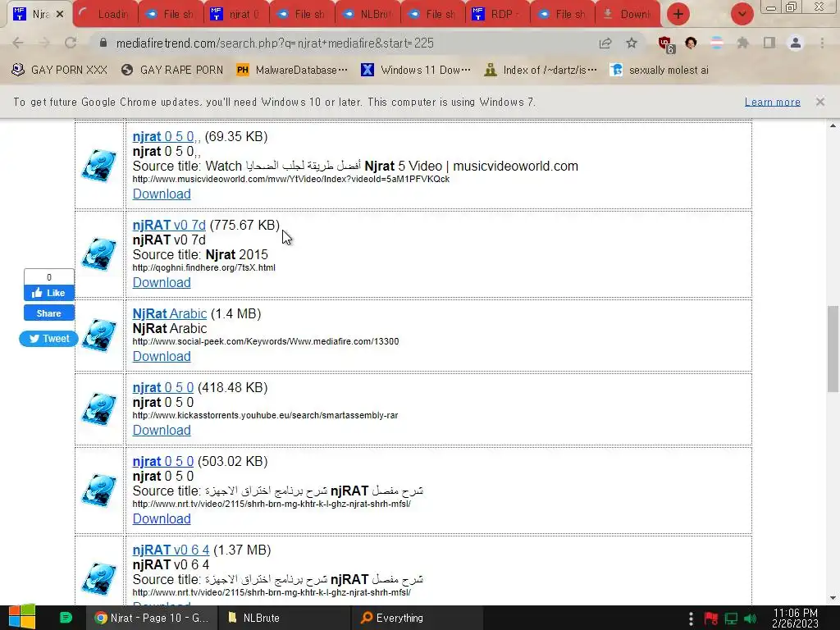Switch to the Download tab
The width and height of the screenshot is (840, 630).
point(629,15)
